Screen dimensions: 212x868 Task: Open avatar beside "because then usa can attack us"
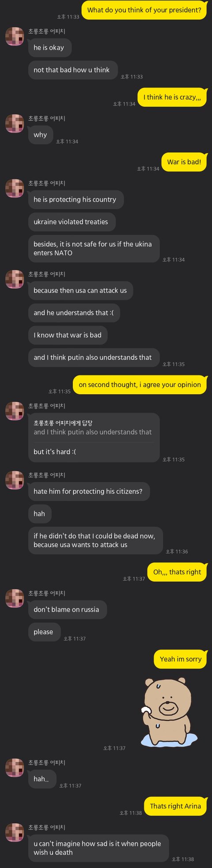click(15, 279)
